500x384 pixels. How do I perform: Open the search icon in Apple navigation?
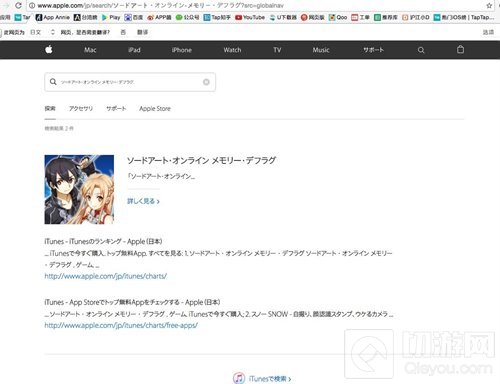click(421, 50)
